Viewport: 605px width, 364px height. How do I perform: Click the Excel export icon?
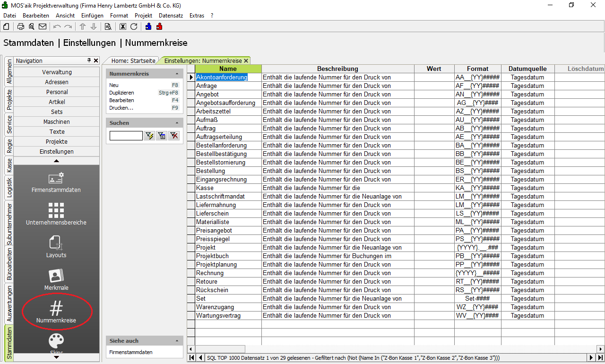tap(123, 26)
